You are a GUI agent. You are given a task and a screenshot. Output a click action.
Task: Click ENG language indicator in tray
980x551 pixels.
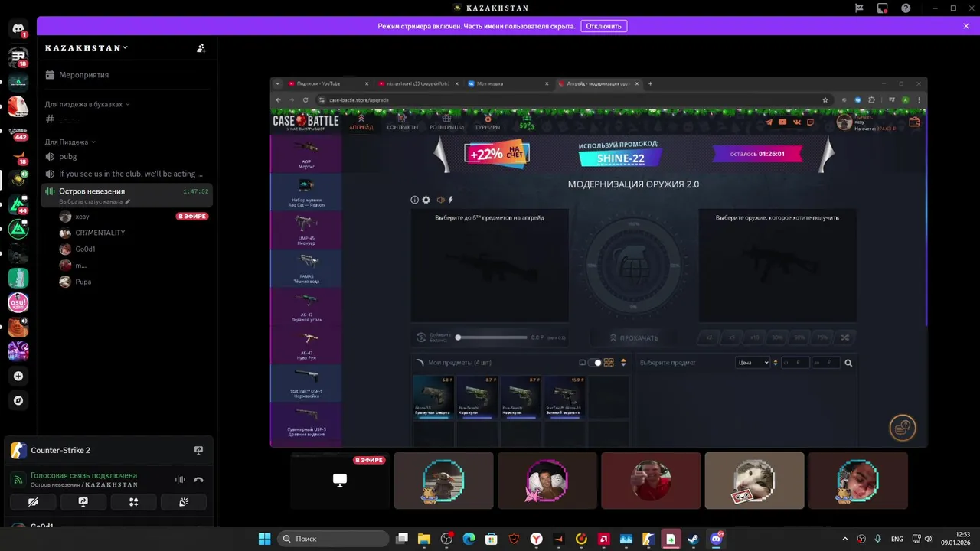(x=897, y=539)
